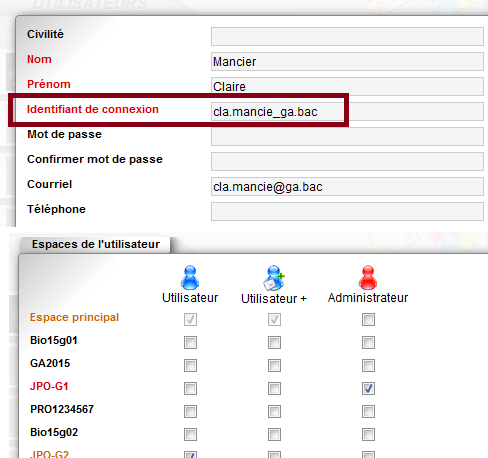Image resolution: width=488 pixels, height=458 pixels.
Task: Check Administrateur for Espace principal
Action: pos(368,319)
